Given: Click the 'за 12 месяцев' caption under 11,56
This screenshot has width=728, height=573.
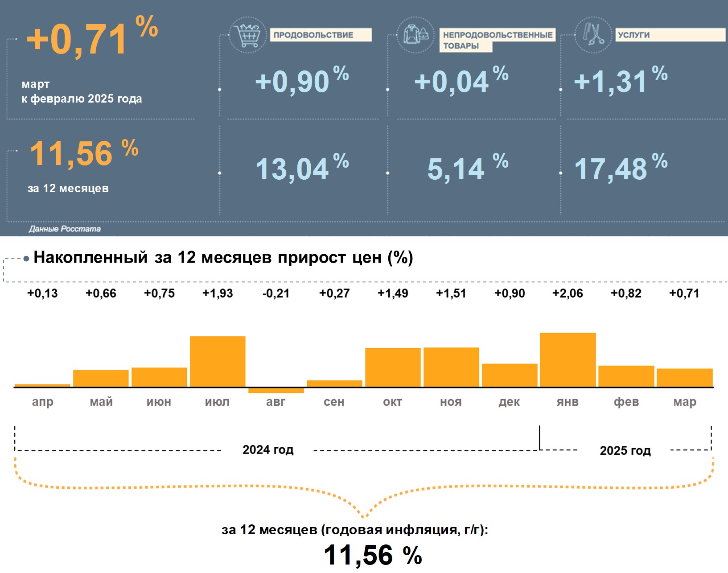Looking at the screenshot, I should pyautogui.click(x=68, y=188).
